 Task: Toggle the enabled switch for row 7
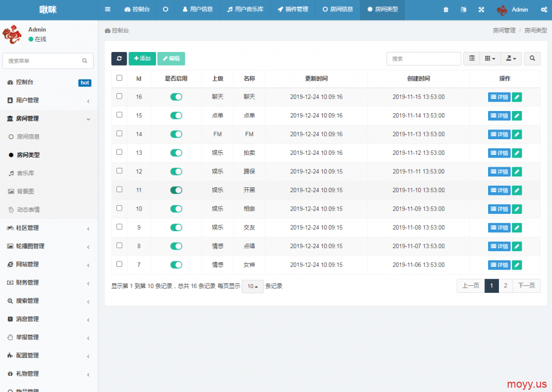[x=176, y=265]
